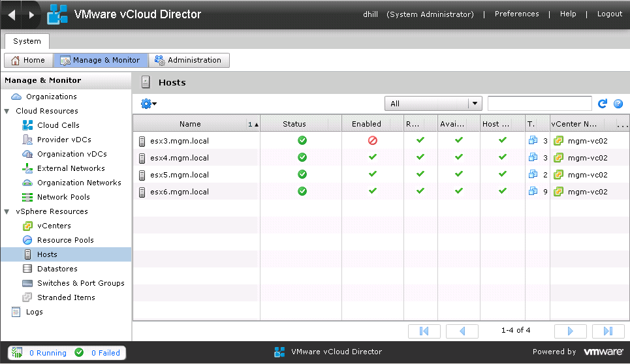
Task: Open the blue help icon
Action: 618,104
